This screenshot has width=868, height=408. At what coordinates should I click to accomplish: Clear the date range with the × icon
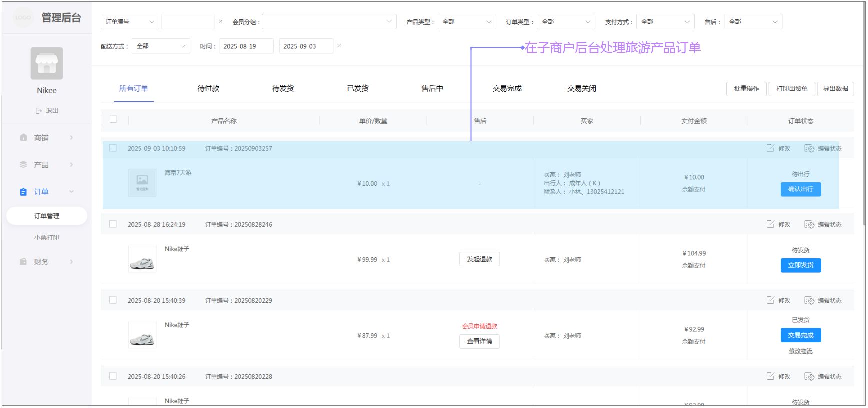[339, 46]
